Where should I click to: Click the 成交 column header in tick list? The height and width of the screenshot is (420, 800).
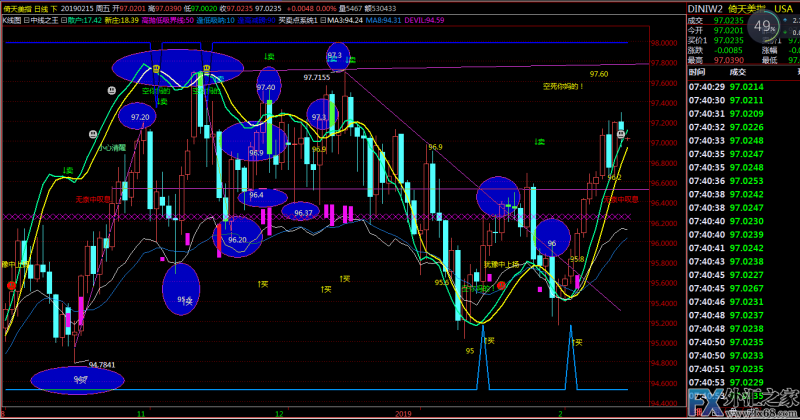coord(737,72)
